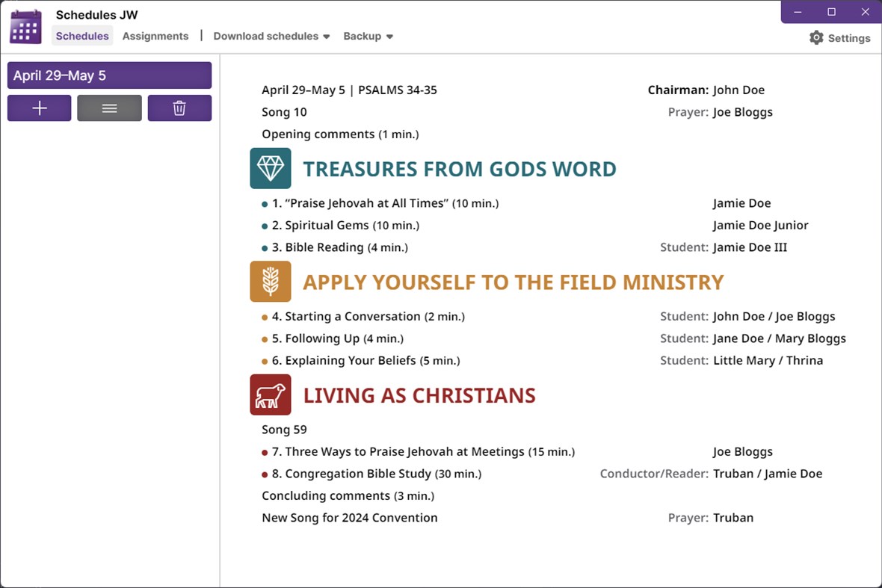Click Concluding comments (3 min.) line
This screenshot has height=588, width=882.
348,496
